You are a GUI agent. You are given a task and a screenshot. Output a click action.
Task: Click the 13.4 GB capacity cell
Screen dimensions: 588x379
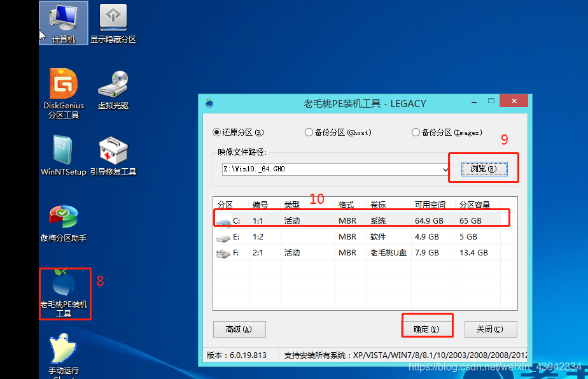[x=473, y=252]
